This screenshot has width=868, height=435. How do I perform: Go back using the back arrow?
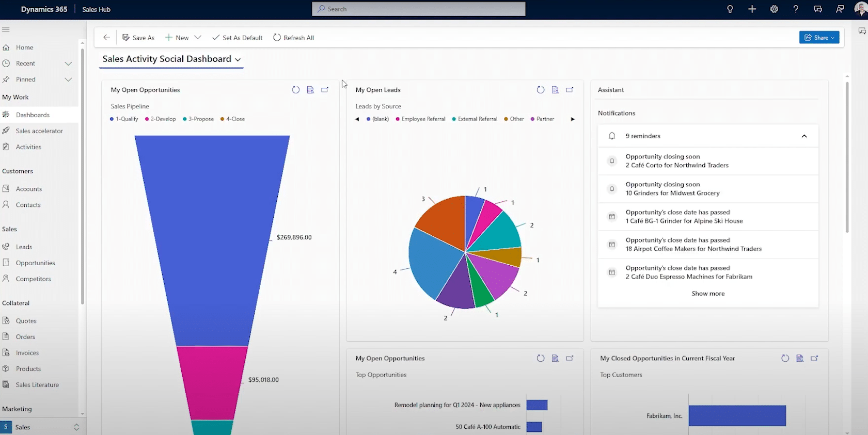point(106,38)
